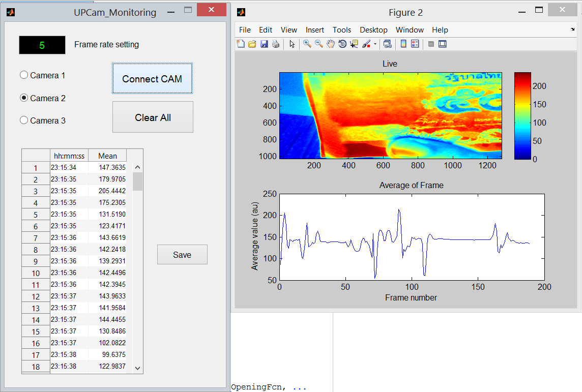The width and height of the screenshot is (582, 392).
Task: Turn on the Data Cursor tool
Action: 354,44
